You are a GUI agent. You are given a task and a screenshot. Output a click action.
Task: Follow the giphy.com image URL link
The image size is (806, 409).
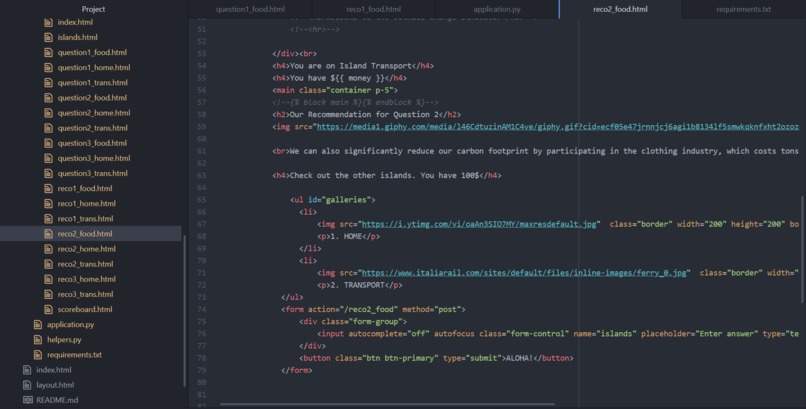click(x=558, y=127)
